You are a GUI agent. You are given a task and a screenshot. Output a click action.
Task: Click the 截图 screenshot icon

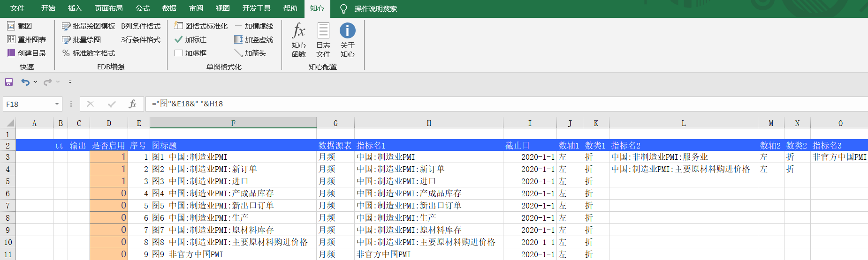tap(11, 26)
